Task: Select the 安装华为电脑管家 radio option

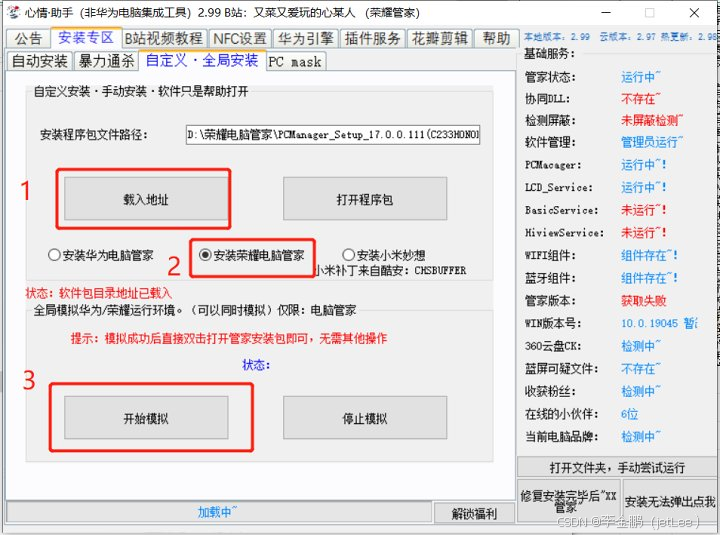Action: point(101,255)
